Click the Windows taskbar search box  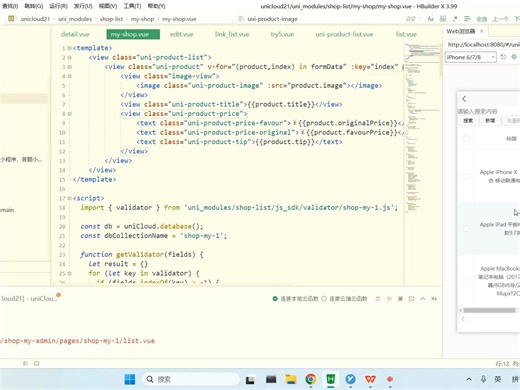click(191, 379)
